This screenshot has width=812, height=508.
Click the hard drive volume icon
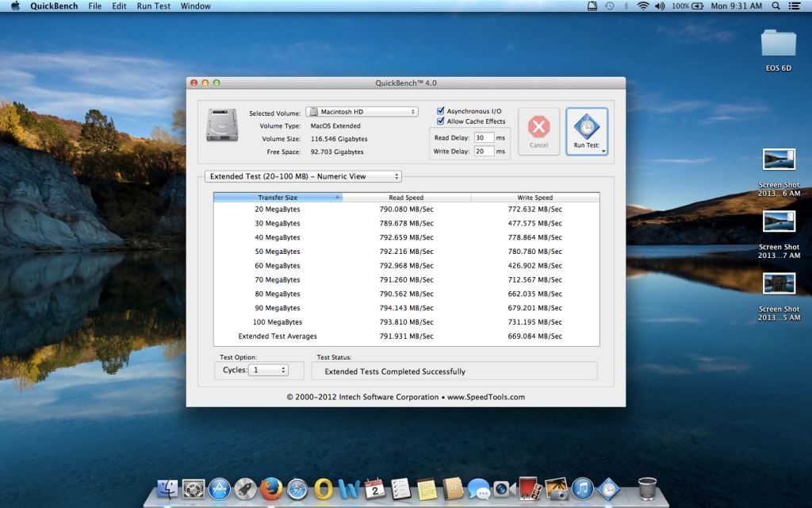pyautogui.click(x=221, y=125)
